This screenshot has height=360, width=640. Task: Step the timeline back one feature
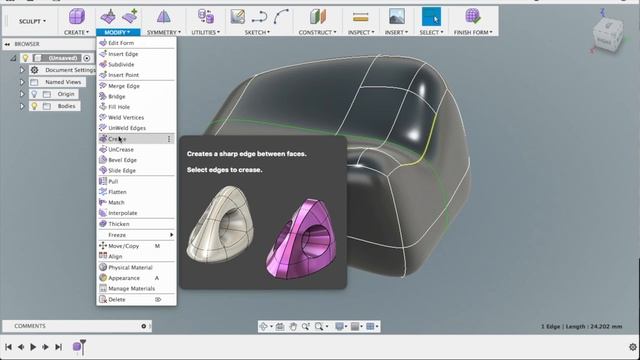[x=21, y=347]
